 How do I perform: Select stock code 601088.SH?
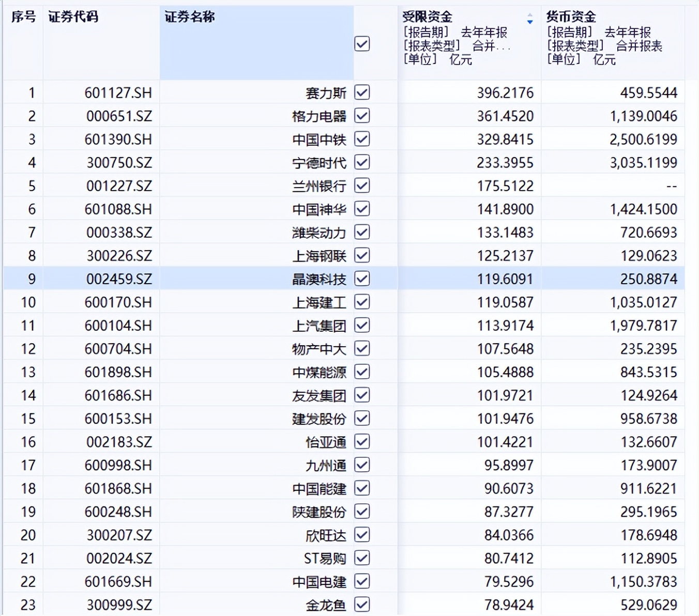pos(118,209)
